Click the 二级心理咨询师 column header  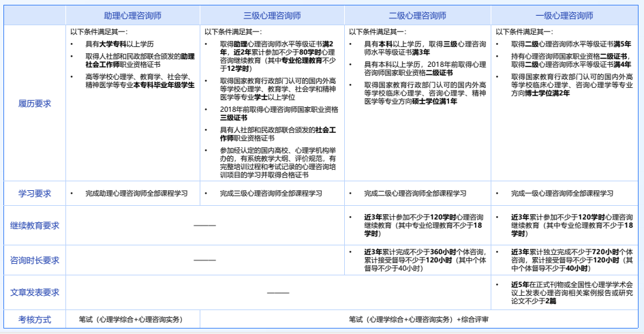coord(417,16)
